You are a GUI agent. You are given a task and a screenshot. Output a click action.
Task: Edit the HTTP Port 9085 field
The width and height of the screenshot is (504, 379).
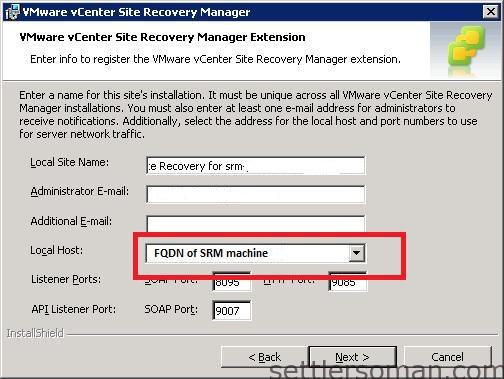(348, 283)
